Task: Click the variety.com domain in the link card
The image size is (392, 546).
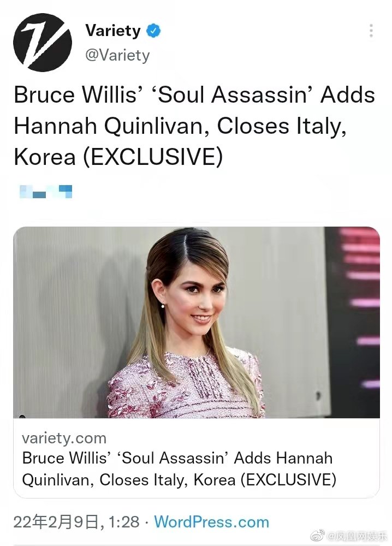Action: pos(64,438)
